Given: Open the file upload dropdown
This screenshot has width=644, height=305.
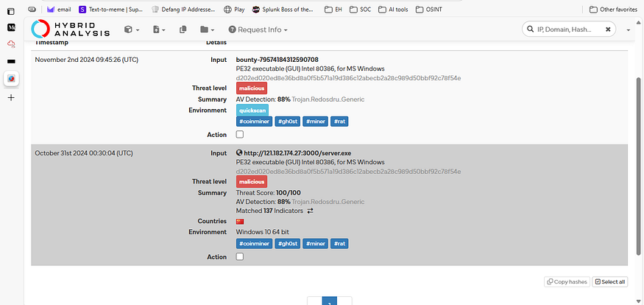Looking at the screenshot, I should point(159,29).
